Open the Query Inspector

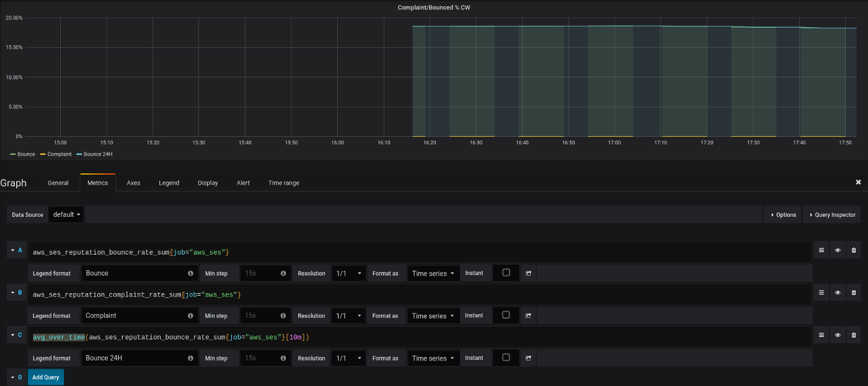pos(831,215)
